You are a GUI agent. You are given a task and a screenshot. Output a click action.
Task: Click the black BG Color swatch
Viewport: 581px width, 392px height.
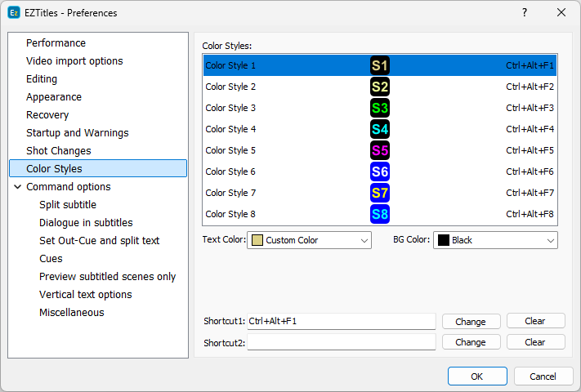(444, 240)
